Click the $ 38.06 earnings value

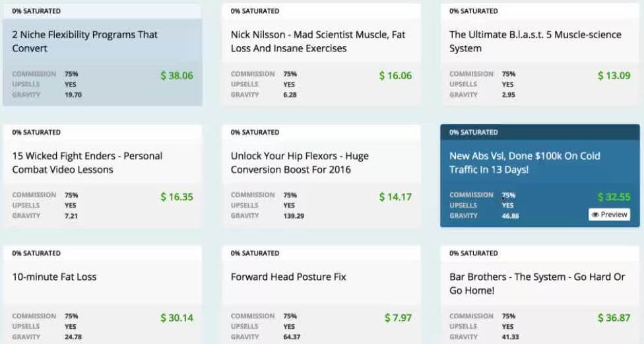point(177,76)
